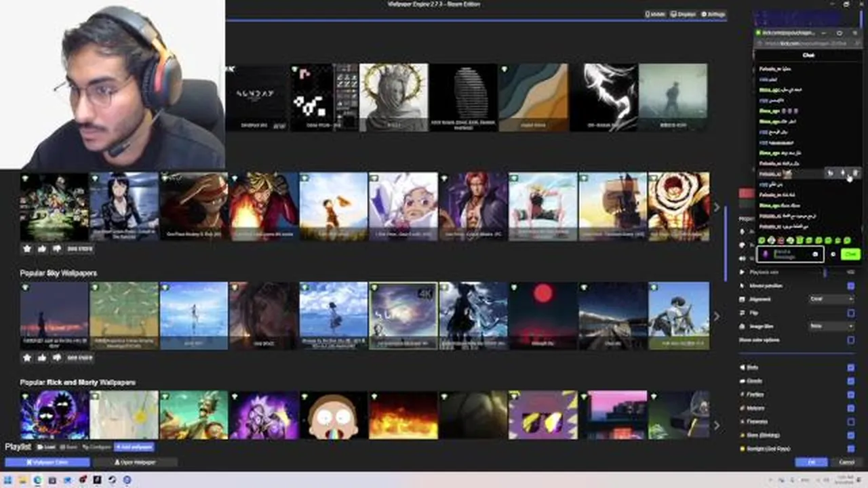Select the Morty face wallpaper
This screenshot has width=868, height=488.
(333, 415)
